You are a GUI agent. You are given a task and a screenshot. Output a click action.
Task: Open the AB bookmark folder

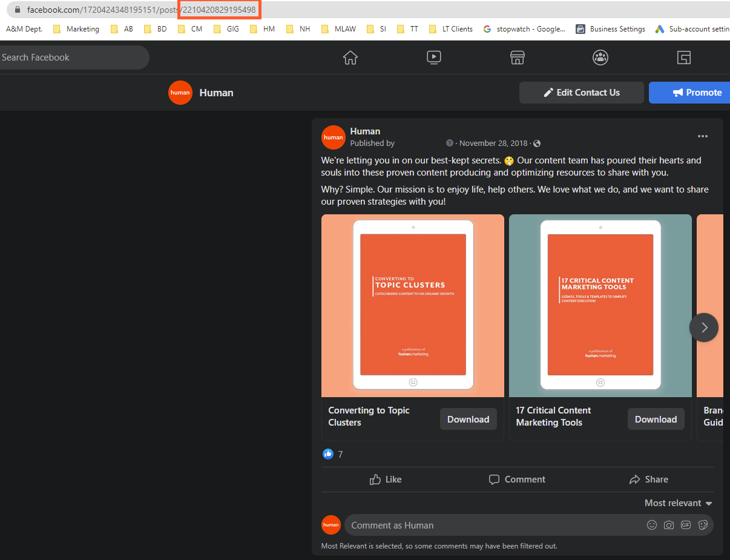[122, 28]
